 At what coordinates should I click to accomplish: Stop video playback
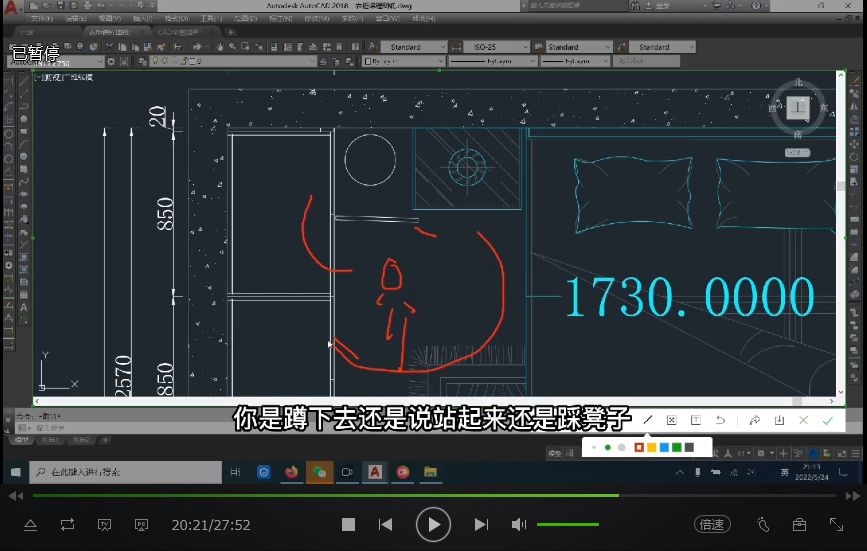pyautogui.click(x=348, y=524)
